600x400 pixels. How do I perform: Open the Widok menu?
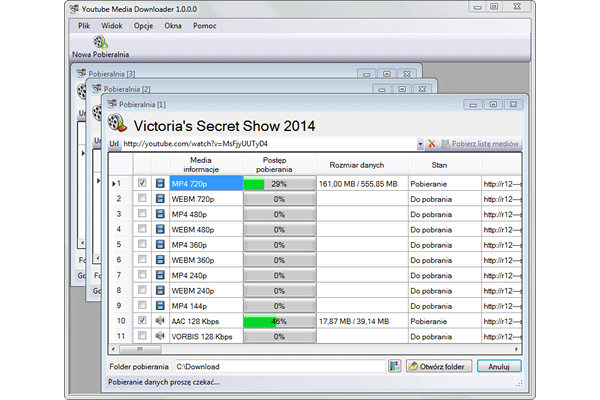[112, 26]
